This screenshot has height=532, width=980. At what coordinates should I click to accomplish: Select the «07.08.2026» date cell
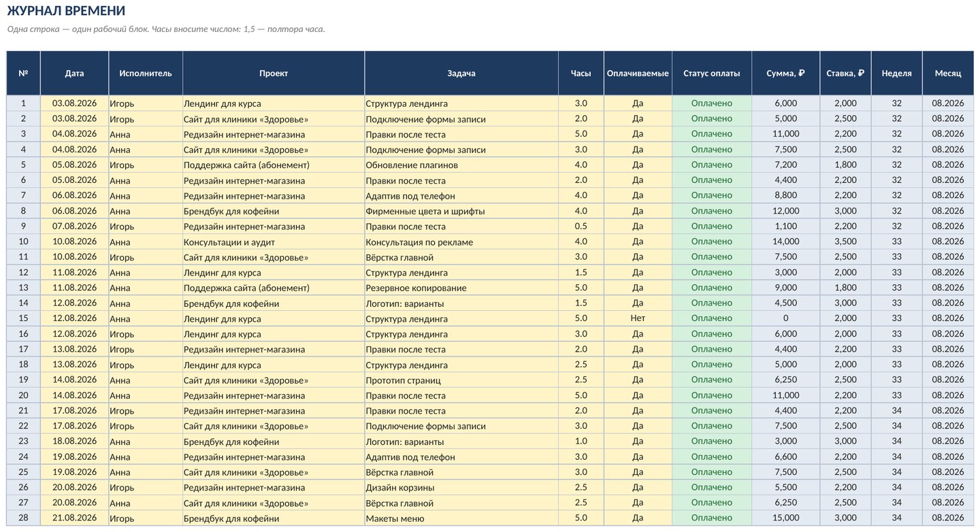tap(74, 226)
